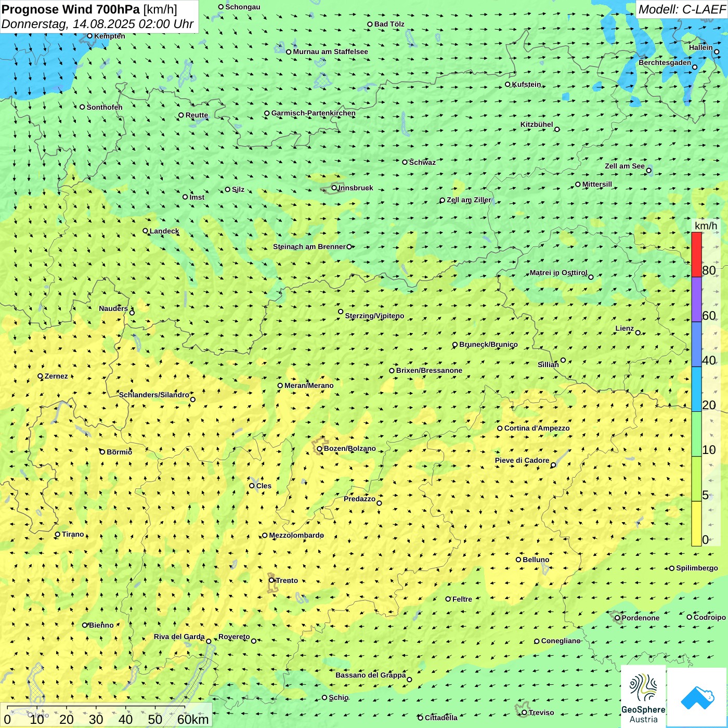Click the Conegliano label

tap(561, 641)
